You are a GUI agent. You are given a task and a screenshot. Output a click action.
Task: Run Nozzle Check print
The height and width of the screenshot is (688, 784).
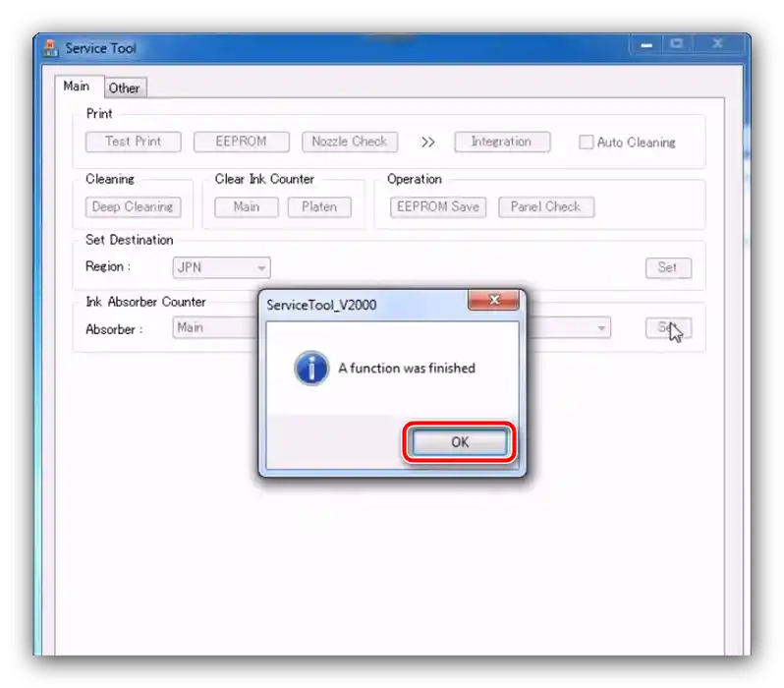[350, 142]
